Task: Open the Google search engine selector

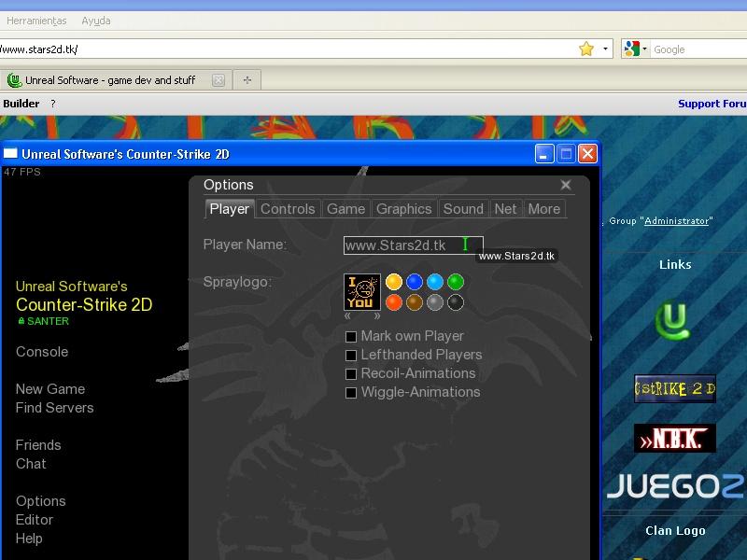Action: [636, 49]
